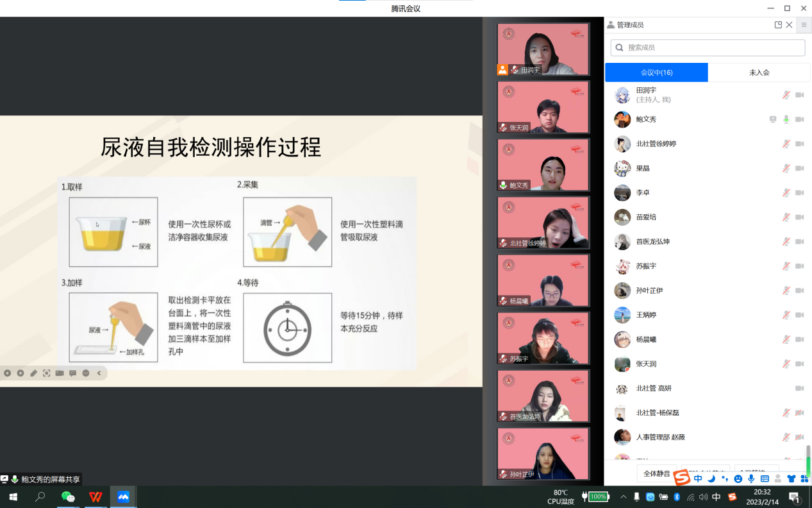This screenshot has height=508, width=812.
Task: Toggle camera for 北社管 高妍
Action: [799, 388]
